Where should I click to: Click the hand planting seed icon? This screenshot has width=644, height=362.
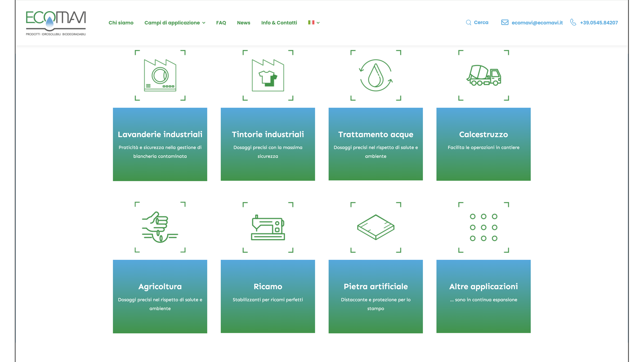[x=160, y=227]
